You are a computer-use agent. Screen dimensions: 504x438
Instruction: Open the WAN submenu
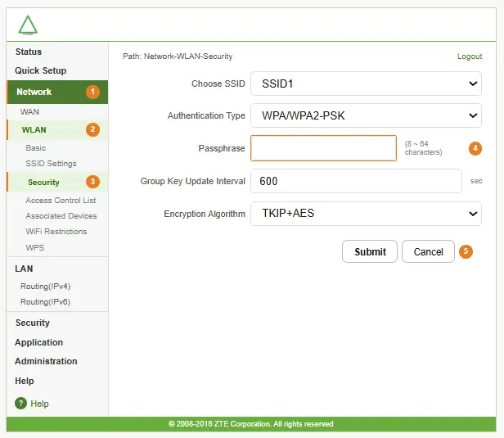click(29, 112)
